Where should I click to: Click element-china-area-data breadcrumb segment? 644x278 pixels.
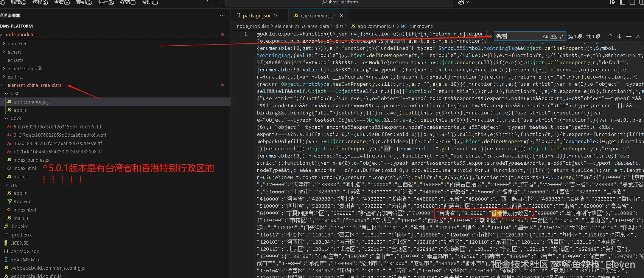pos(302,26)
